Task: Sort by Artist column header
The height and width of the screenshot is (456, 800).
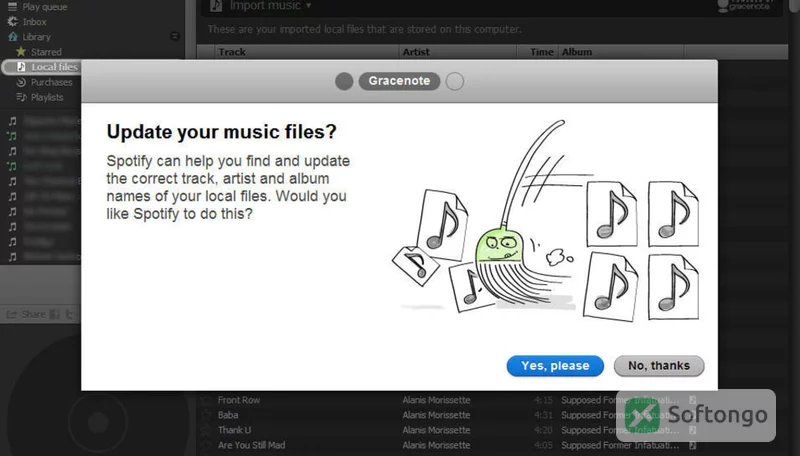Action: point(416,52)
